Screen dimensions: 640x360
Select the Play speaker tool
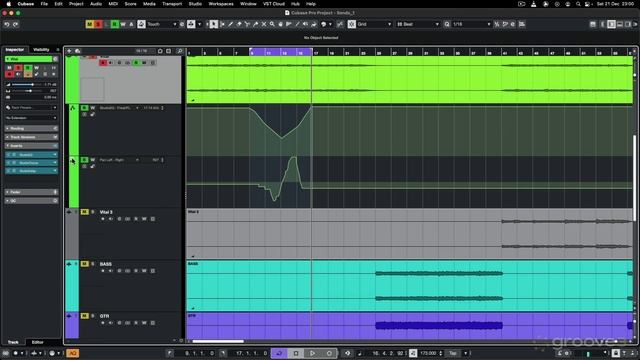point(305,24)
